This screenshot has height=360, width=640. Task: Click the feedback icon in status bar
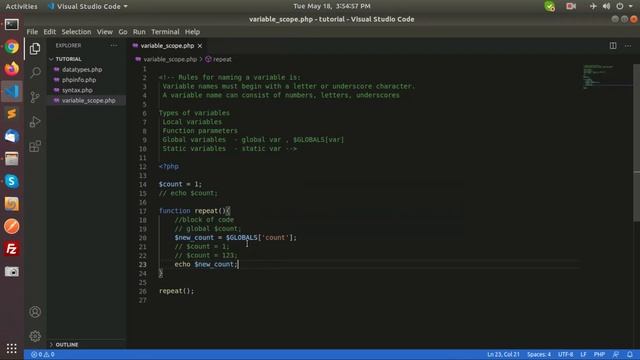pos(616,354)
